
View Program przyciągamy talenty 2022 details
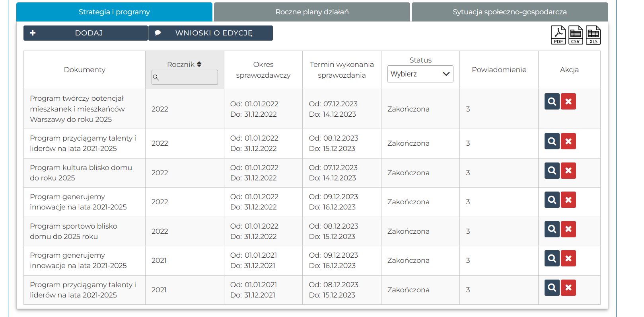552,141
